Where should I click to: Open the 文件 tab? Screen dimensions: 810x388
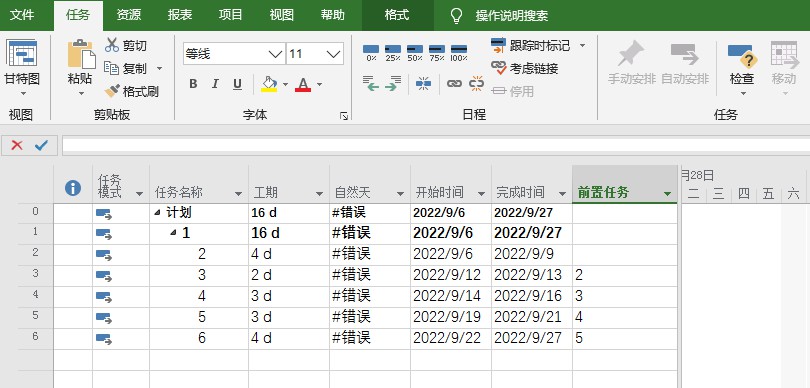point(23,15)
